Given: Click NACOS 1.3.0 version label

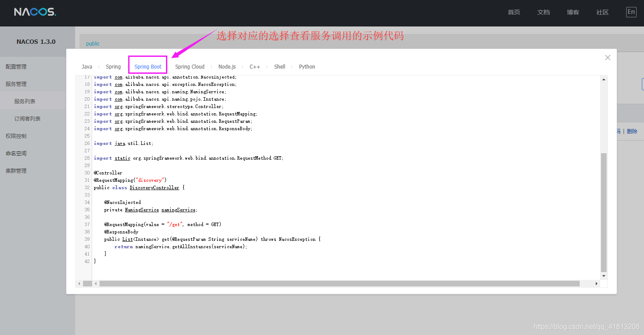Looking at the screenshot, I should pyautogui.click(x=36, y=42).
